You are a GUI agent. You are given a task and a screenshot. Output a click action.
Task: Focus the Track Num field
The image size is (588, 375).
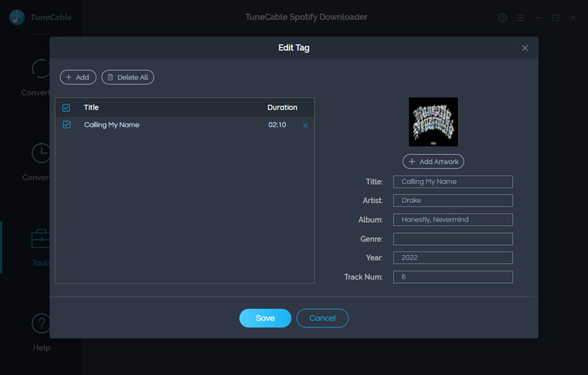453,277
